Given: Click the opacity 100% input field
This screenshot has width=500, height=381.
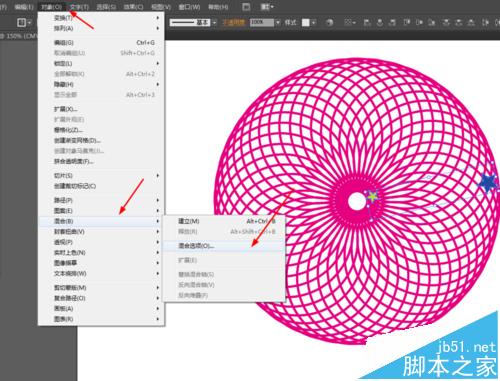Looking at the screenshot, I should 262,22.
